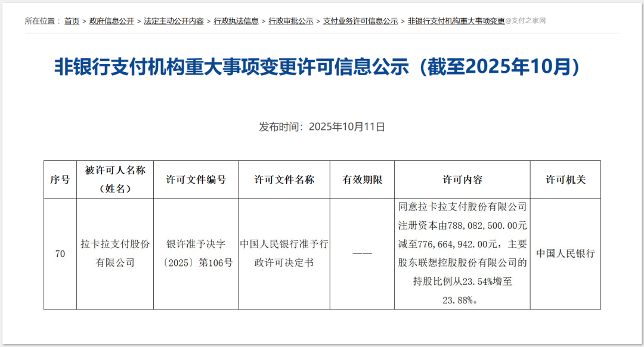
Task: Click the 许可文件名称 column header
Action: (x=284, y=179)
